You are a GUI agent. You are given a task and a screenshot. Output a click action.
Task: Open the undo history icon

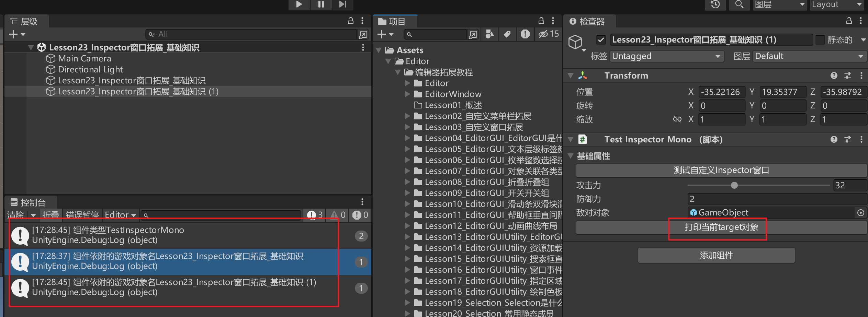pyautogui.click(x=715, y=4)
